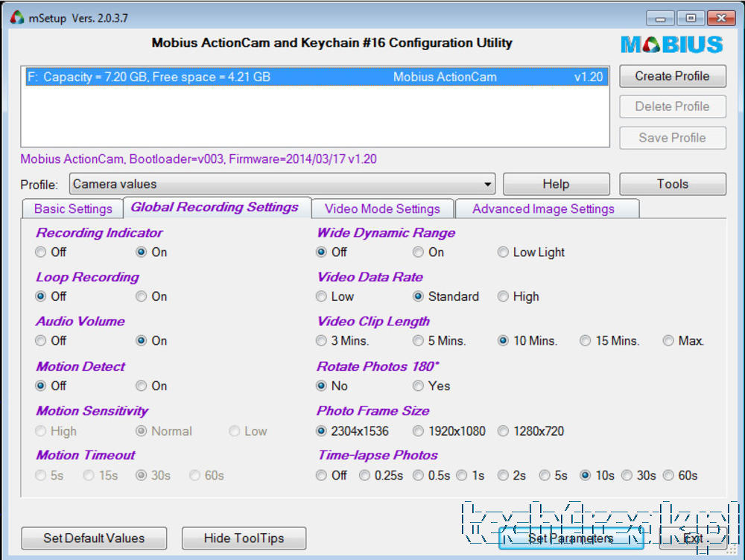Click Set Default Values button

(x=94, y=538)
